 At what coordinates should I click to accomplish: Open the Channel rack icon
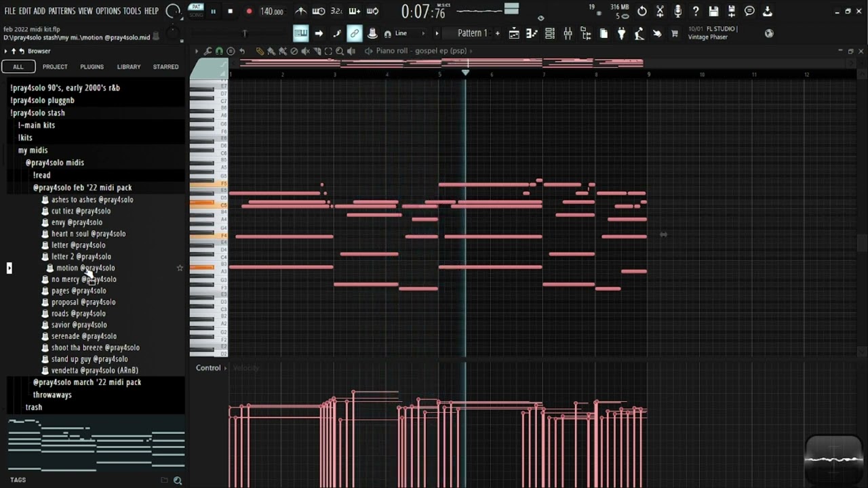point(550,33)
